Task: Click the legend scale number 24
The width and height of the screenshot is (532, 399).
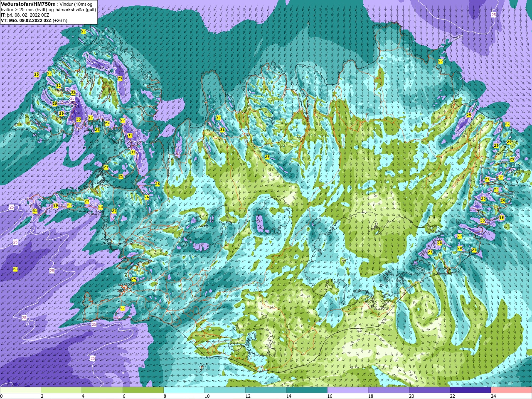Action: click(493, 396)
